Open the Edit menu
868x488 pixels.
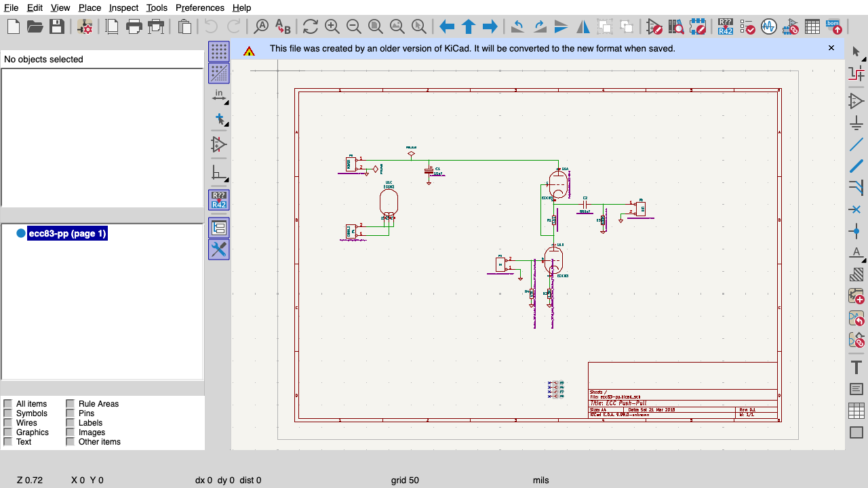tap(35, 7)
